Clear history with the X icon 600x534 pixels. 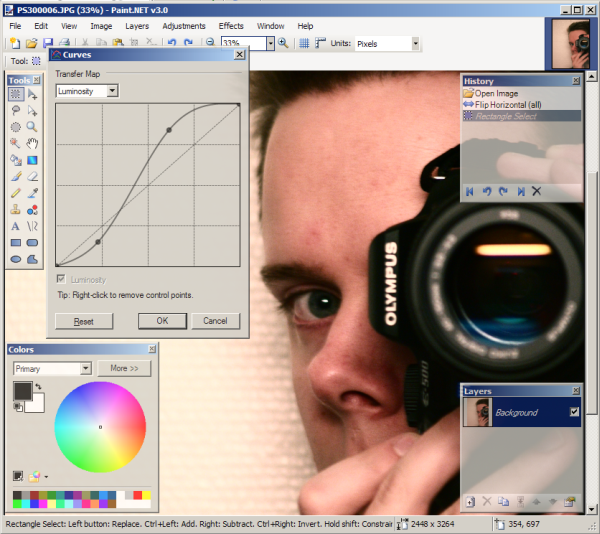click(536, 191)
